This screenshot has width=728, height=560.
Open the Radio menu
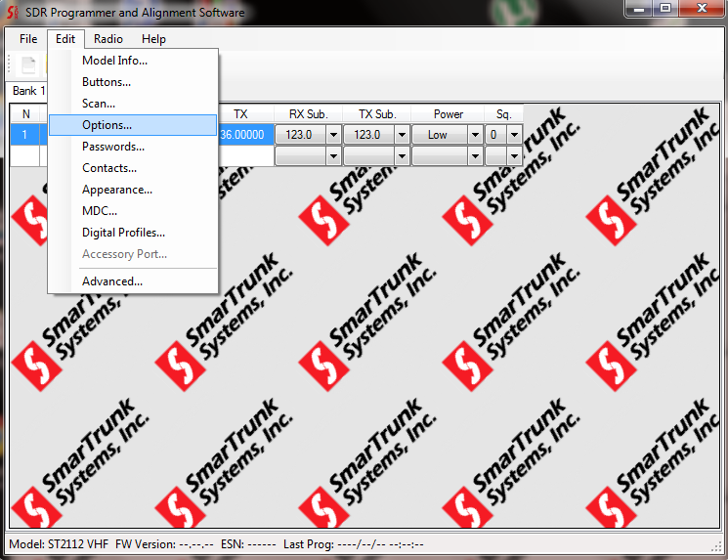(108, 39)
